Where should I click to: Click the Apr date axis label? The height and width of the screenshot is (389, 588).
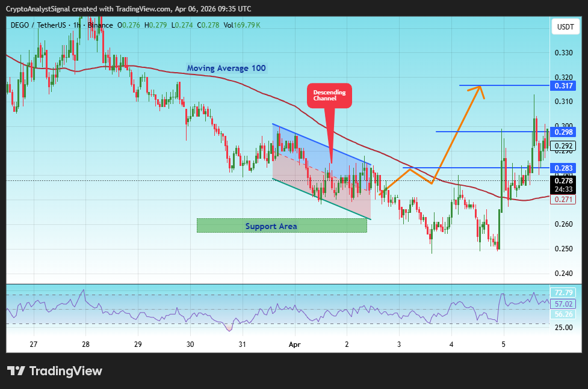[x=294, y=345]
